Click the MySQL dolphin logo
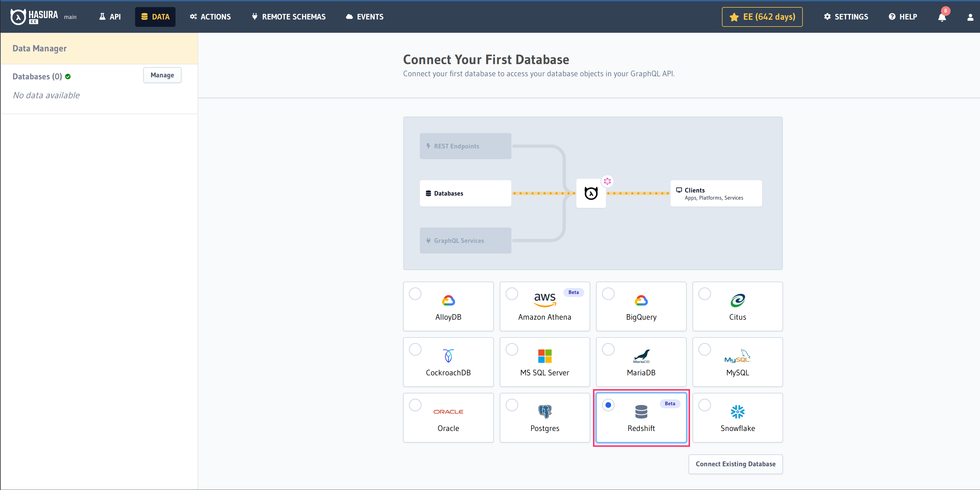Screen dimensions: 980x490 click(738, 356)
